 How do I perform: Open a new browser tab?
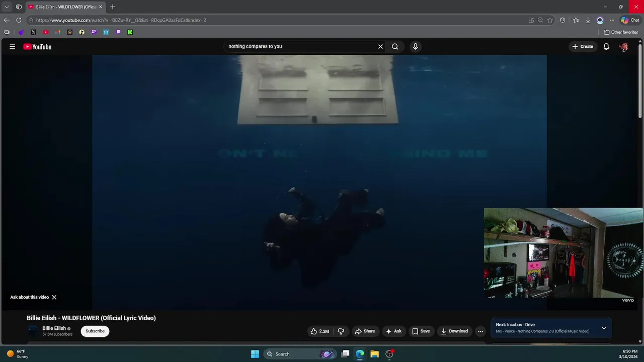point(113,7)
